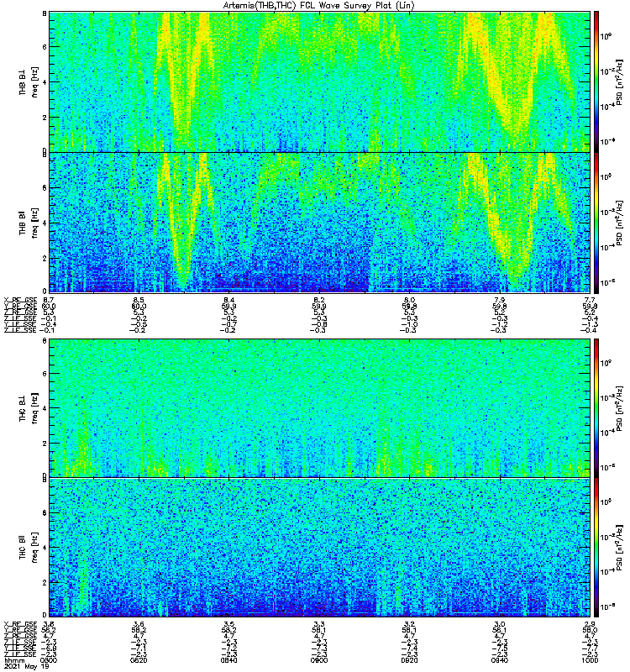
Task: Click the 2021 May 19 date label
Action: (x=27, y=666)
